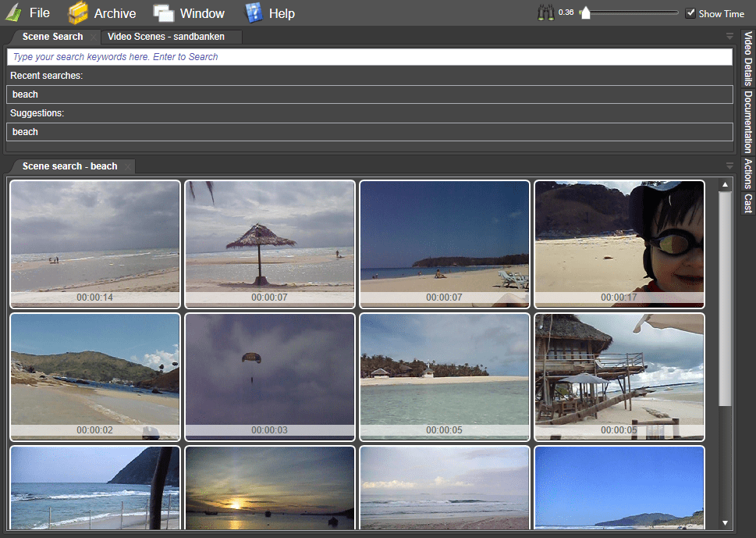Open the pale hazy shoreline scene
The width and height of the screenshot is (756, 538).
point(445,488)
